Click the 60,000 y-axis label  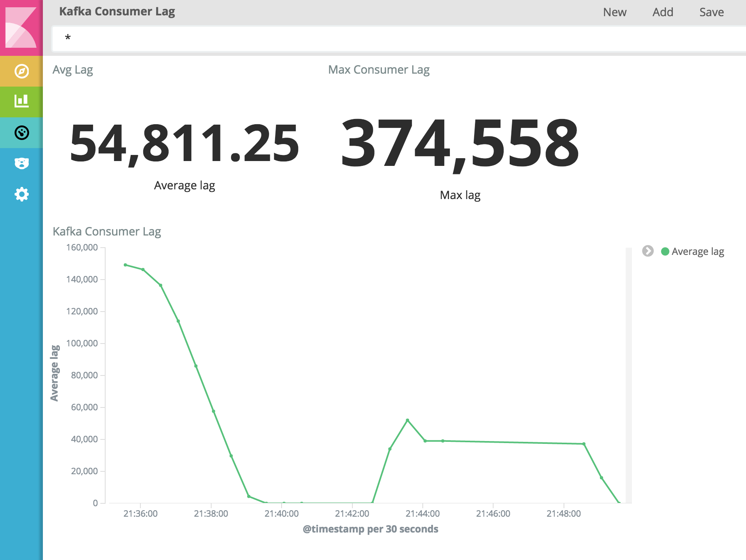[85, 407]
